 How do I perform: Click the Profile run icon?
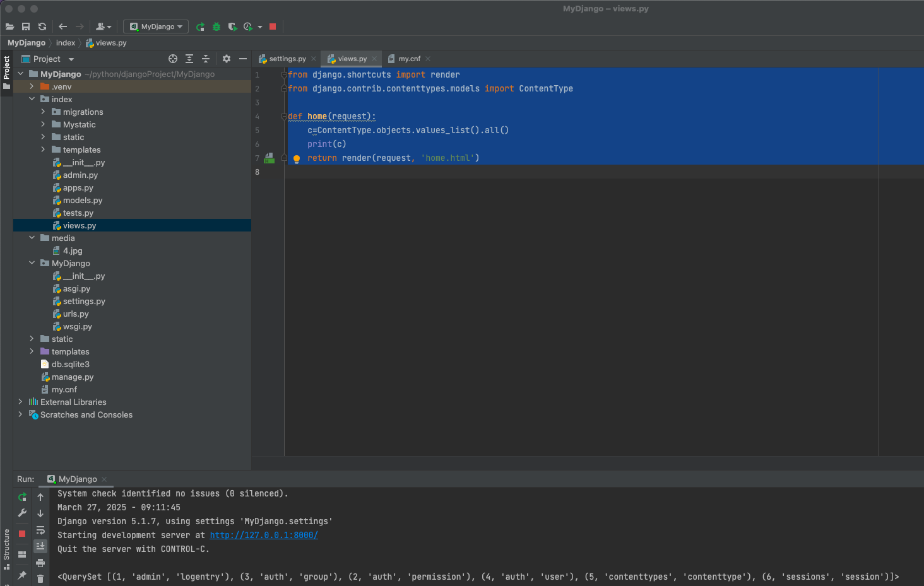[248, 26]
